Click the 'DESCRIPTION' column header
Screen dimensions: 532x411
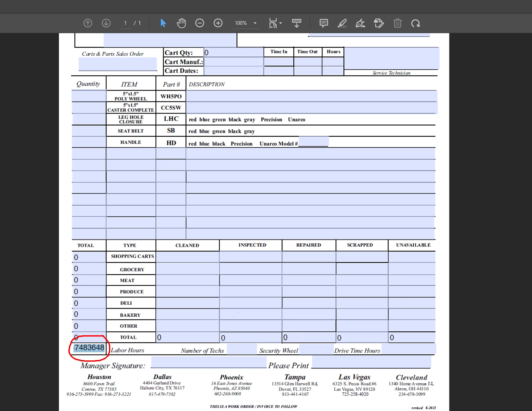pos(207,84)
